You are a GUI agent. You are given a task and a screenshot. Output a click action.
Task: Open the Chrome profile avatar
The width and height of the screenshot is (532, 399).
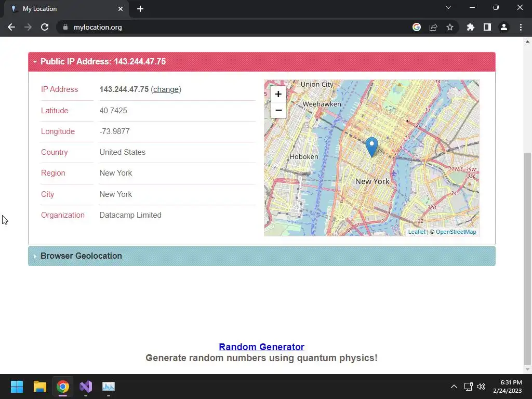coord(504,27)
